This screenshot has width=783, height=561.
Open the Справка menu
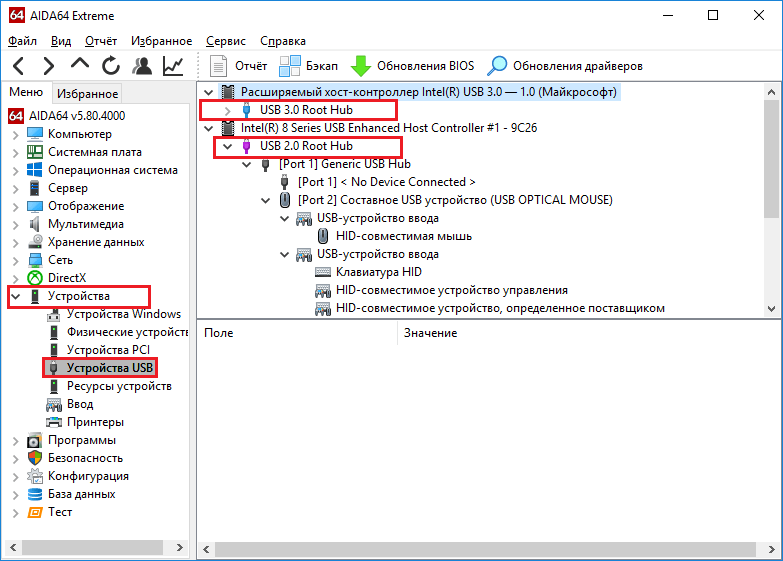point(283,41)
